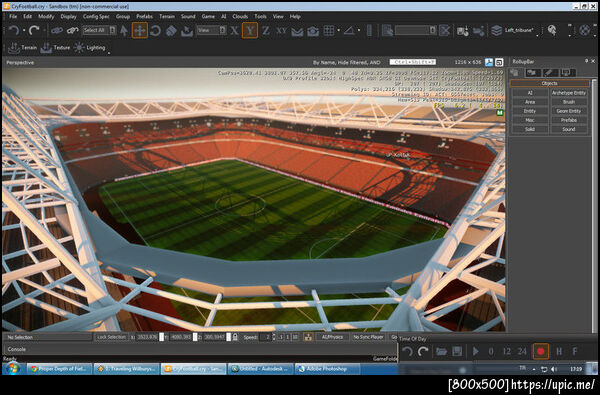Image resolution: width=600 pixels, height=395 pixels.
Task: Activate the Move tool
Action: click(140, 30)
